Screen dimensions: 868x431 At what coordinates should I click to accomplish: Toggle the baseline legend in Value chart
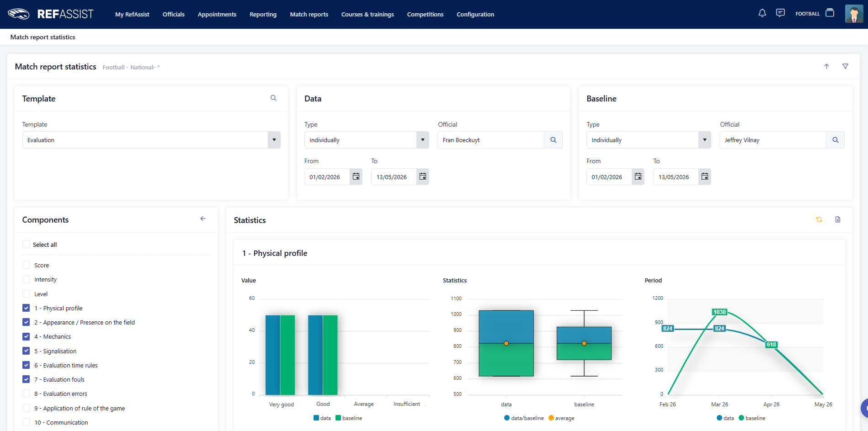click(x=349, y=418)
